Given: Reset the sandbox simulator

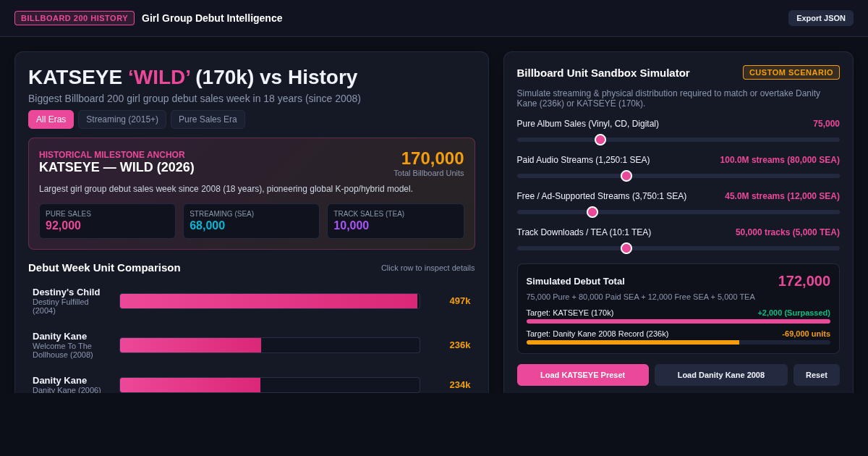Looking at the screenshot, I should tap(816, 375).
